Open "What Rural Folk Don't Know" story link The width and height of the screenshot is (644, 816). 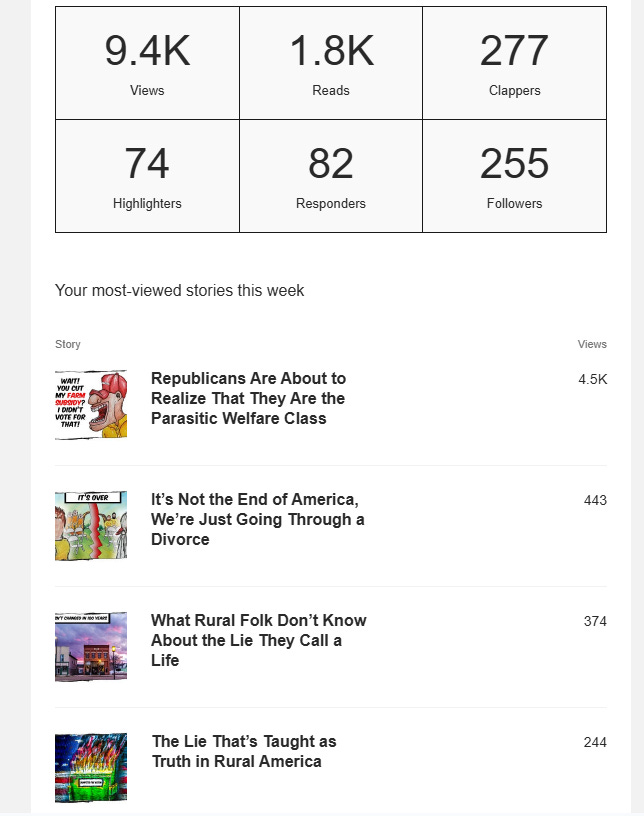click(x=259, y=640)
